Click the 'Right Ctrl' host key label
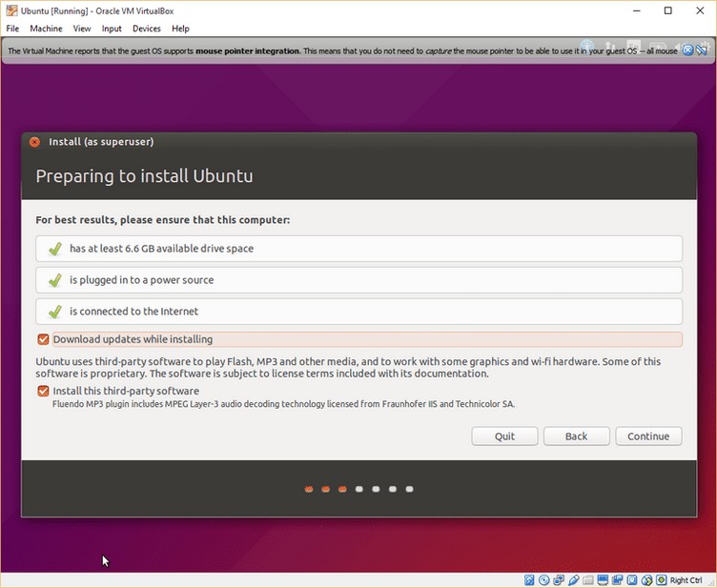This screenshot has width=717, height=588. tap(686, 580)
